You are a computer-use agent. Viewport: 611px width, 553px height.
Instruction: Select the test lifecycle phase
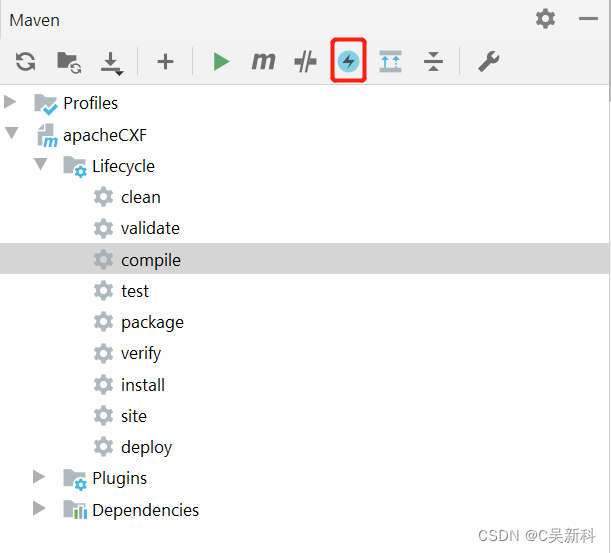(x=135, y=291)
